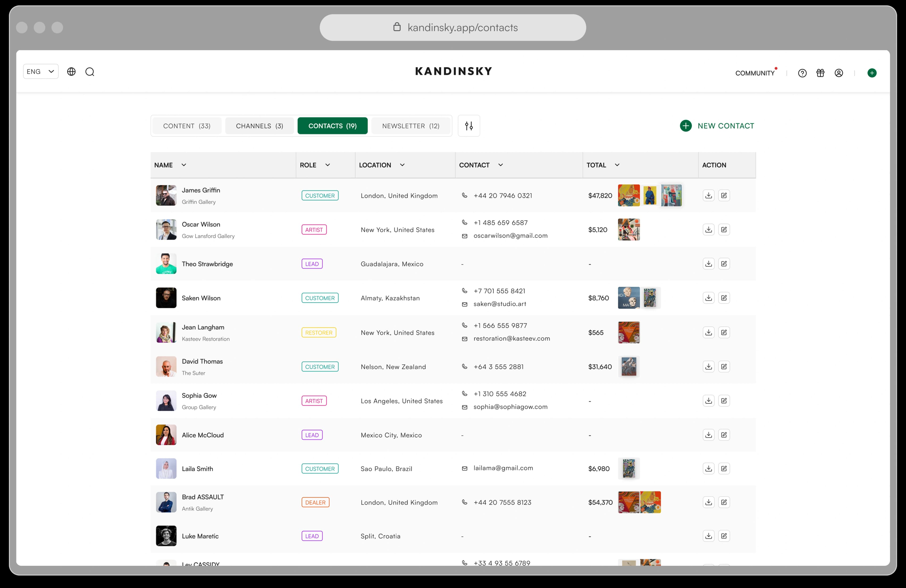Download Oscar Wilson's contact
Screen dimensions: 906x588
coord(708,230)
